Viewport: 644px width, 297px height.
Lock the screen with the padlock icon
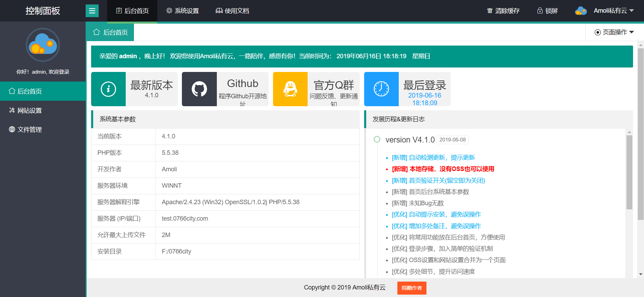coord(540,11)
